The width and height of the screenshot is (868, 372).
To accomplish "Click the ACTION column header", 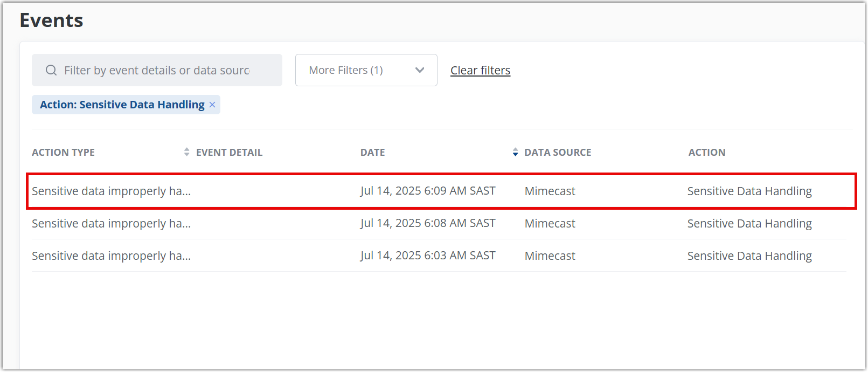I will 706,153.
